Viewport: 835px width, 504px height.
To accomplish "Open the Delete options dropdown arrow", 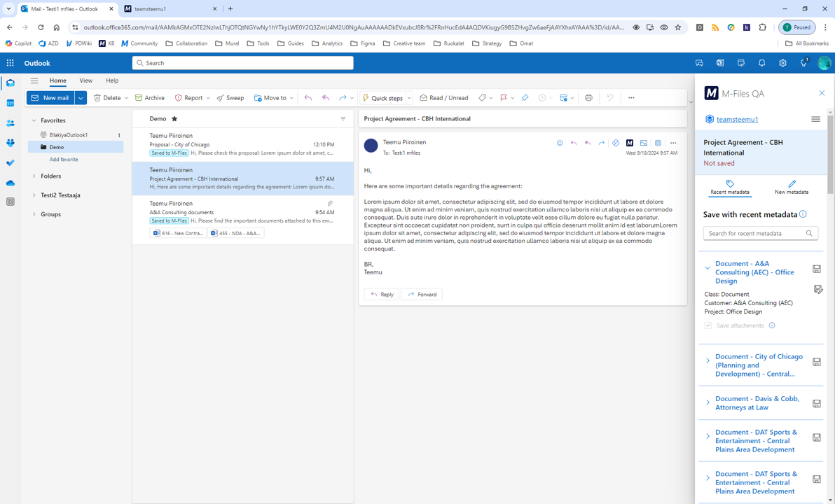I will (x=126, y=98).
